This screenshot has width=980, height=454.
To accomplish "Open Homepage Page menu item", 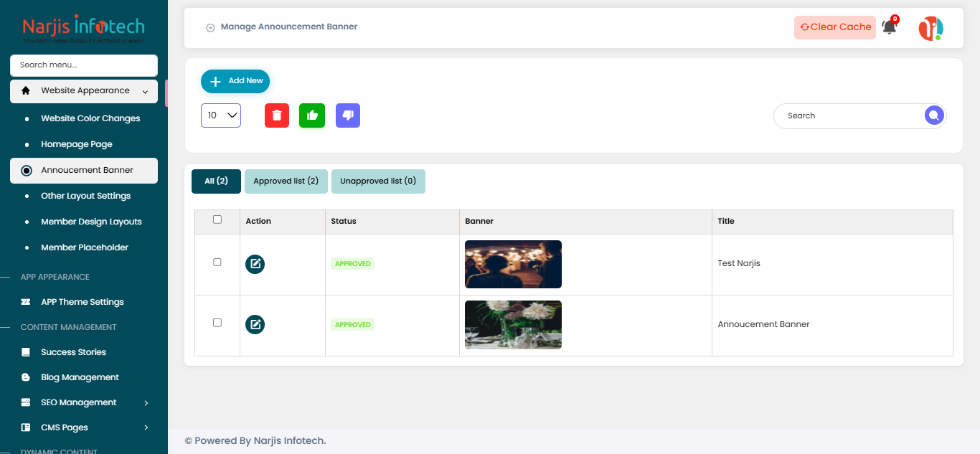I will coord(77,144).
